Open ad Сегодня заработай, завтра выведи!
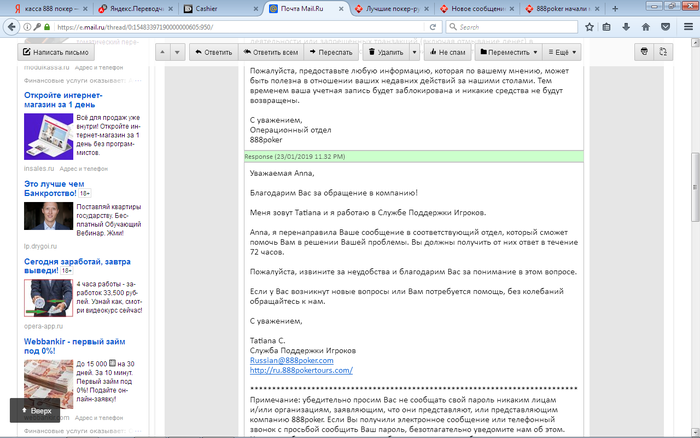The image size is (700, 438). tap(77, 266)
